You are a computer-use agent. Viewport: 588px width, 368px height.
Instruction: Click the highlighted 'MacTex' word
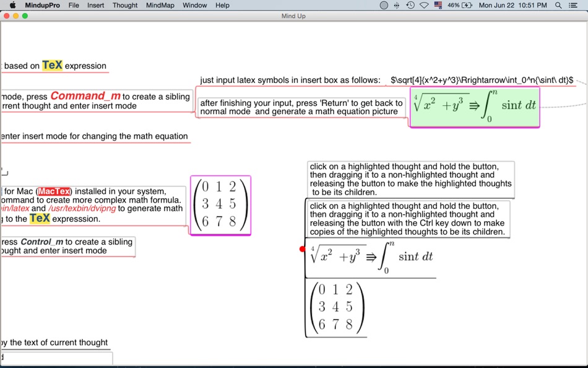[54, 191]
